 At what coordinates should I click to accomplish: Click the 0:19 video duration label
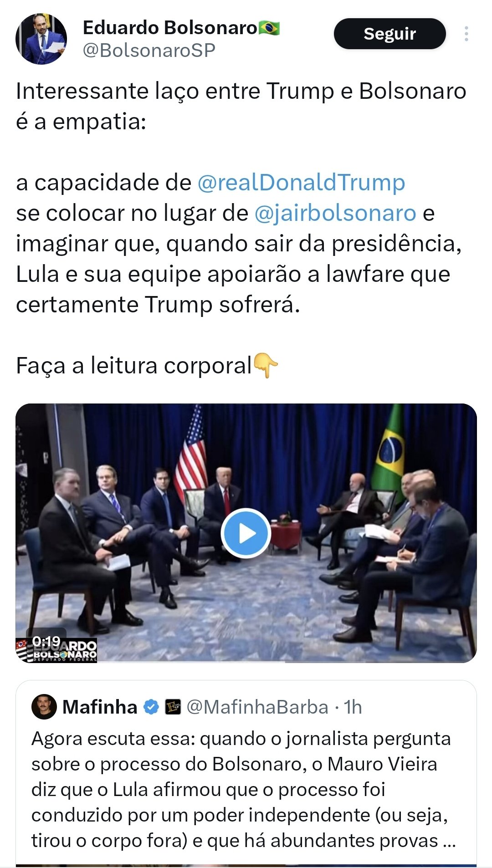tap(46, 641)
